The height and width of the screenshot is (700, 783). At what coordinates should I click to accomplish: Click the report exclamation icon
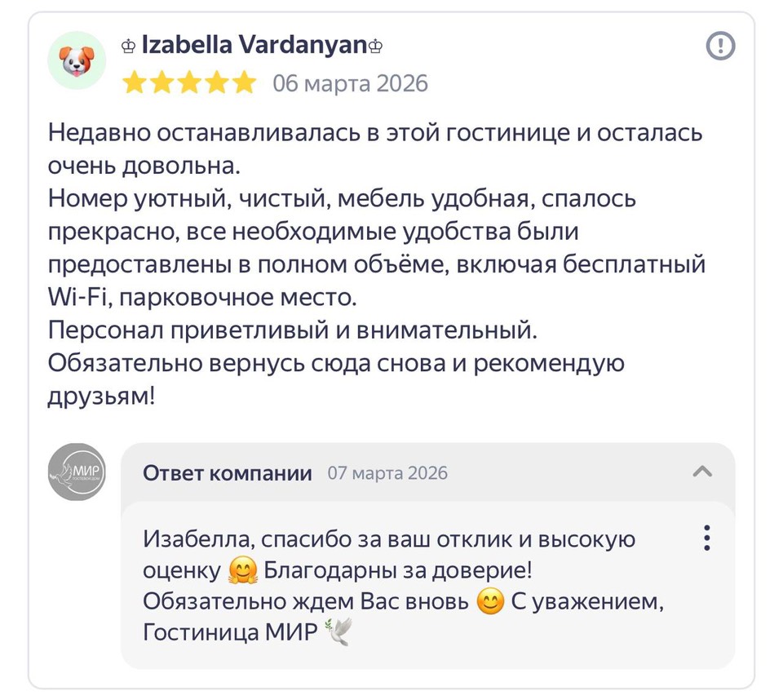pyautogui.click(x=719, y=47)
